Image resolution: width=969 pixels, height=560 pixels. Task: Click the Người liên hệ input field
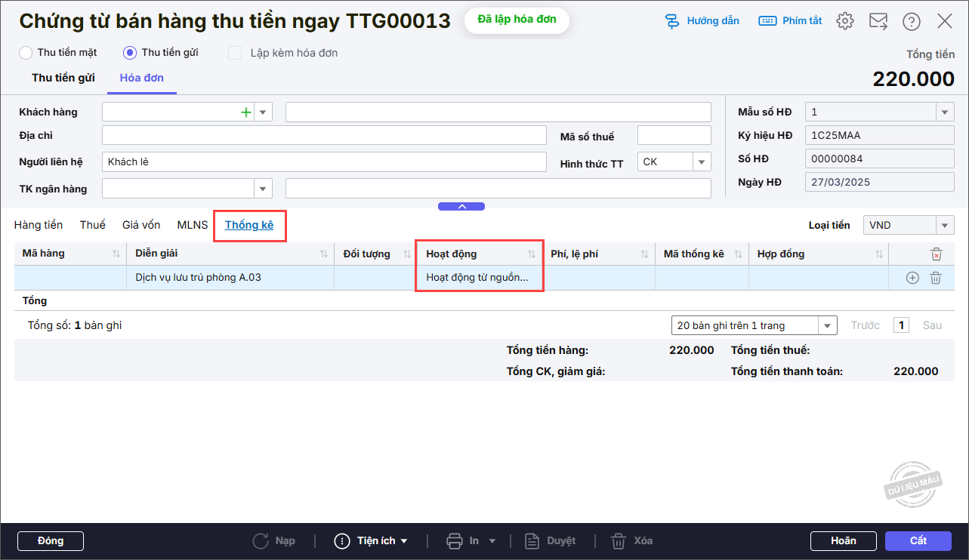[x=323, y=162]
